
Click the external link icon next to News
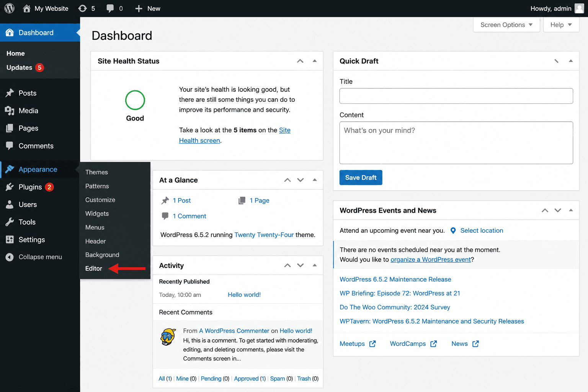point(475,344)
